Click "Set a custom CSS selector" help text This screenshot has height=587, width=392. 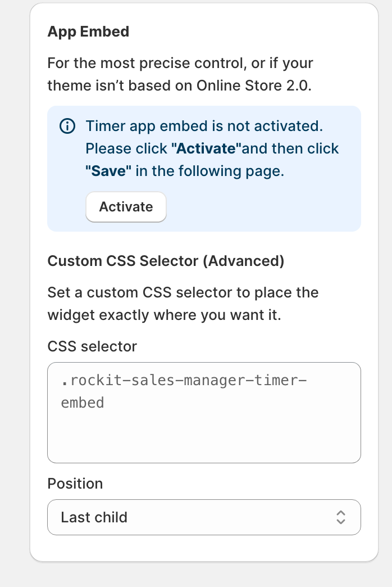183,292
